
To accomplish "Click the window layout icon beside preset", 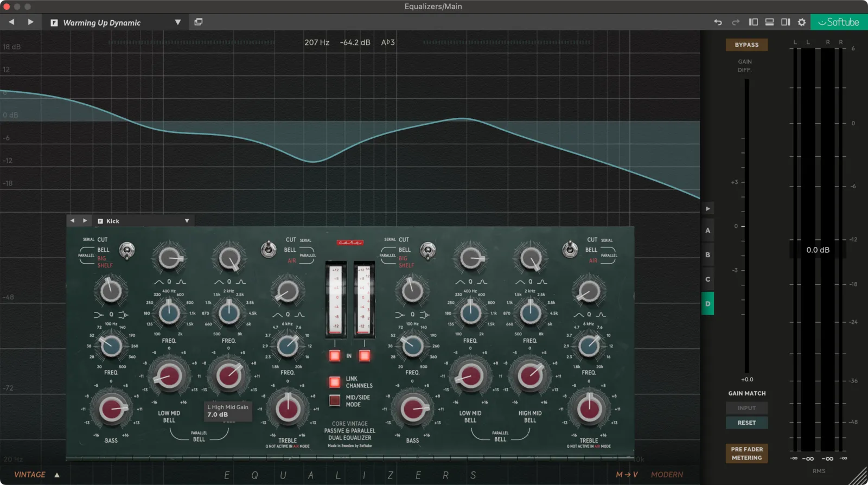I will pos(199,22).
